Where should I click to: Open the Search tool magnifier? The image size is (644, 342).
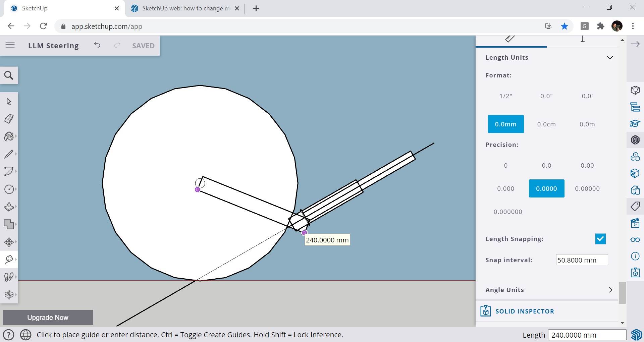(x=9, y=75)
